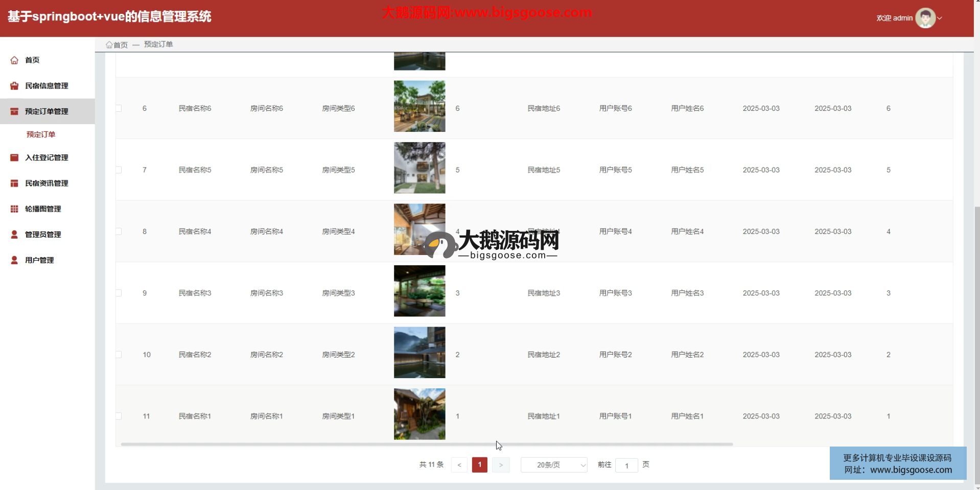Click the 轮播图管理 grid icon
This screenshot has width=980, height=490.
click(x=14, y=208)
